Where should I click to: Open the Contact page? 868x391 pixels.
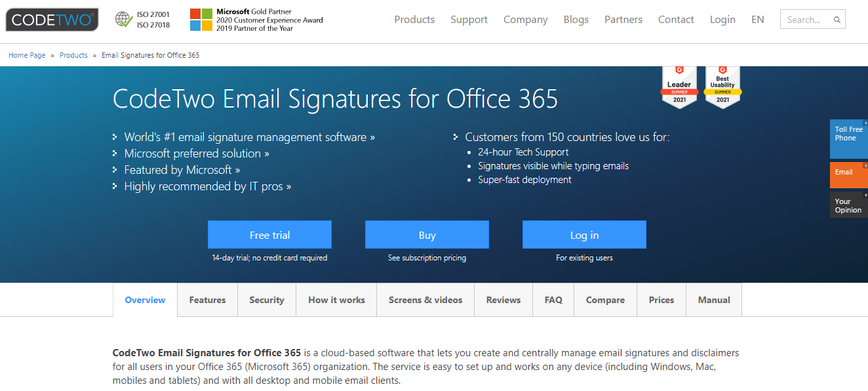click(676, 20)
